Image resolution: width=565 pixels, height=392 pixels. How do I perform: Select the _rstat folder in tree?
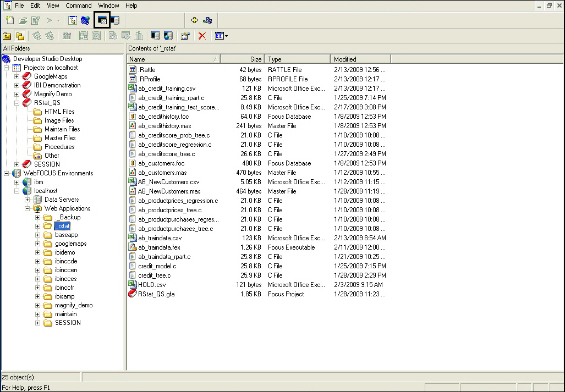62,226
